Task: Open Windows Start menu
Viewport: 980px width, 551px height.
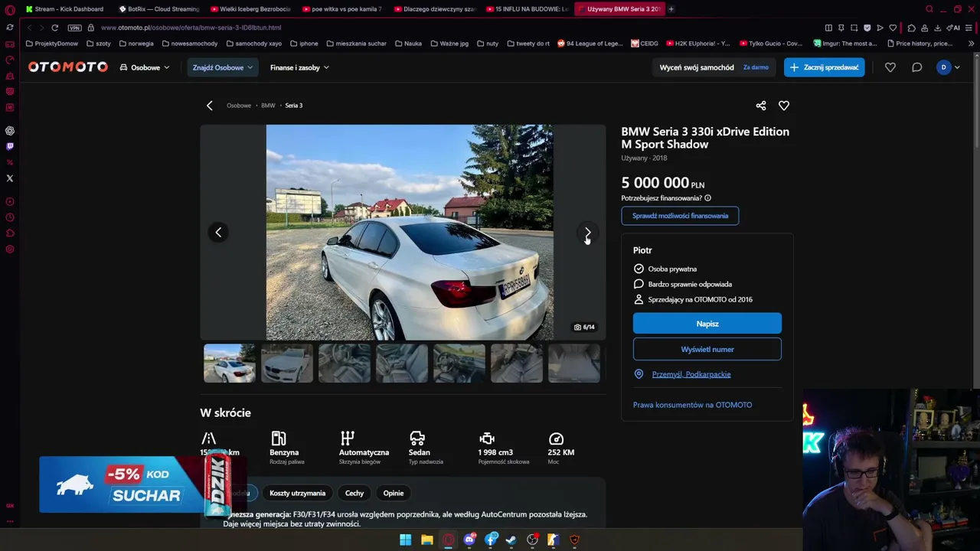Action: pos(405,540)
